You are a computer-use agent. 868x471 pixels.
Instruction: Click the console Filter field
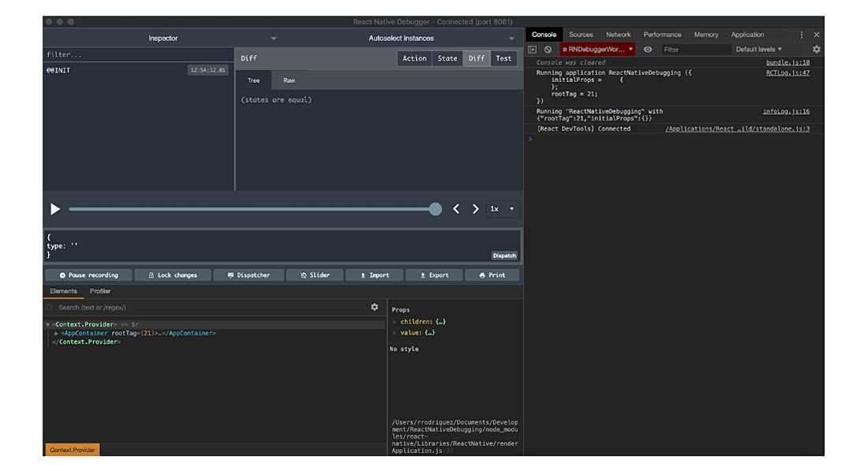tap(696, 49)
